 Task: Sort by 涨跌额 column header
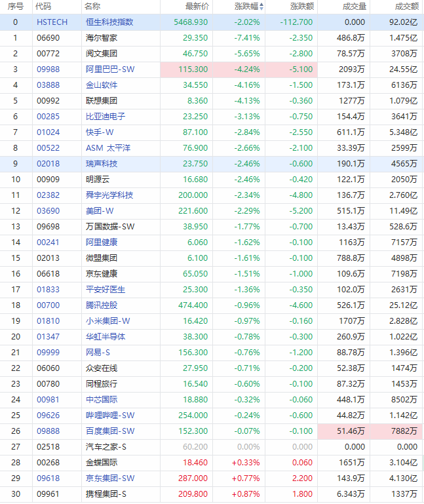pyautogui.click(x=302, y=7)
